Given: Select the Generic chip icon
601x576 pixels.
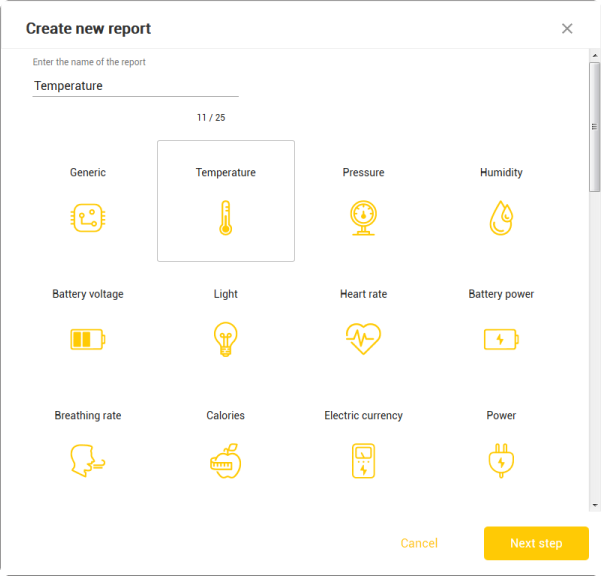Looking at the screenshot, I should click(88, 218).
